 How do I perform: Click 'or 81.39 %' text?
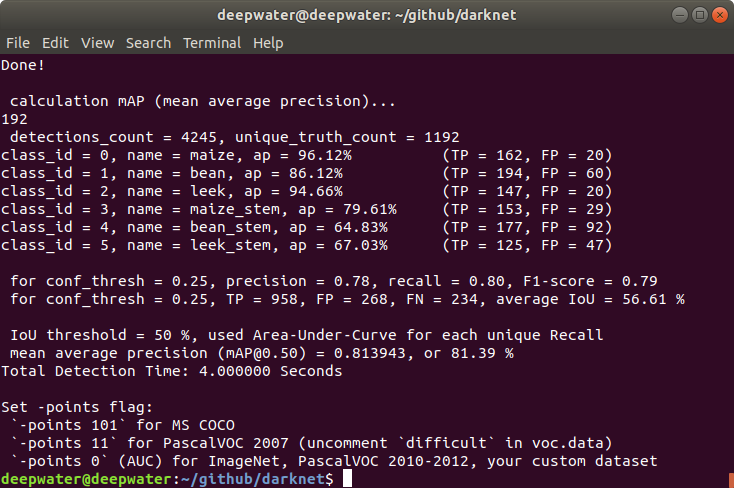(x=469, y=353)
